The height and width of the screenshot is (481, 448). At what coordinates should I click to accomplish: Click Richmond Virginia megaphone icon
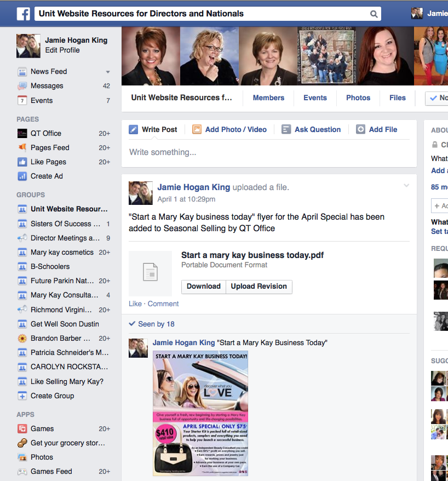(x=22, y=310)
